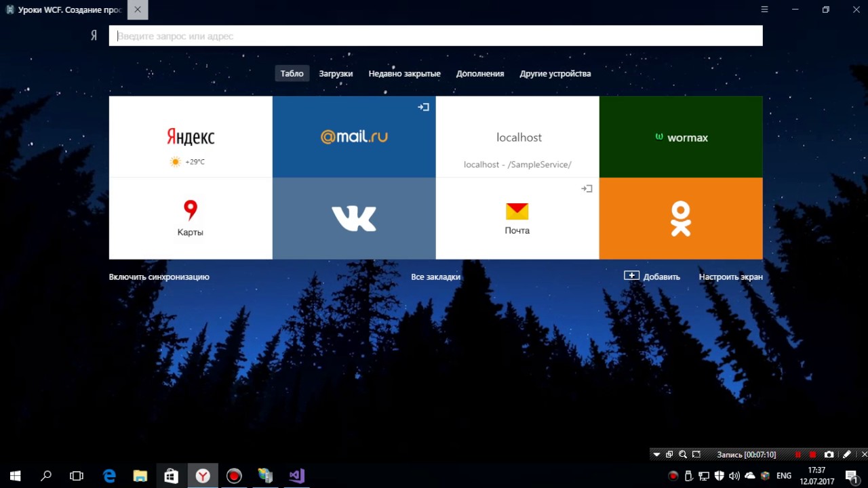The height and width of the screenshot is (488, 868).
Task: Launch Microsoft Edge from taskbar
Action: point(109,476)
